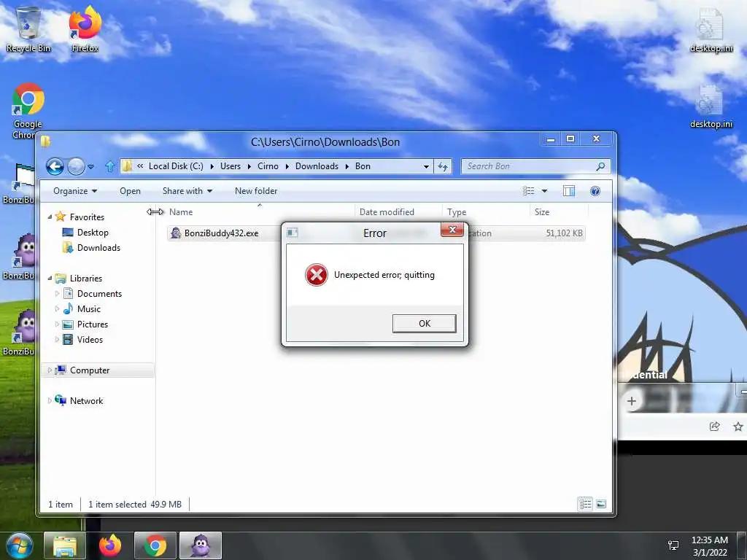Viewport: 747px width, 560px height.
Task: Click the Up one level arrow
Action: coord(109,166)
